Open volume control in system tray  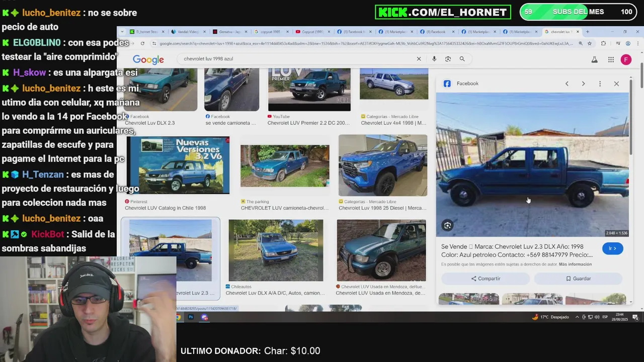[x=597, y=317]
